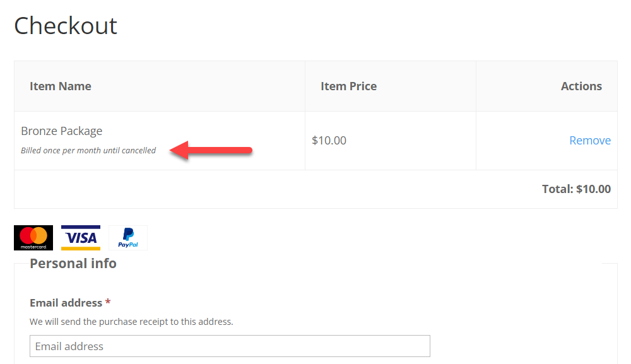This screenshot has width=631, height=364.
Task: Click the Total: $10.00 amount
Action: [x=576, y=189]
